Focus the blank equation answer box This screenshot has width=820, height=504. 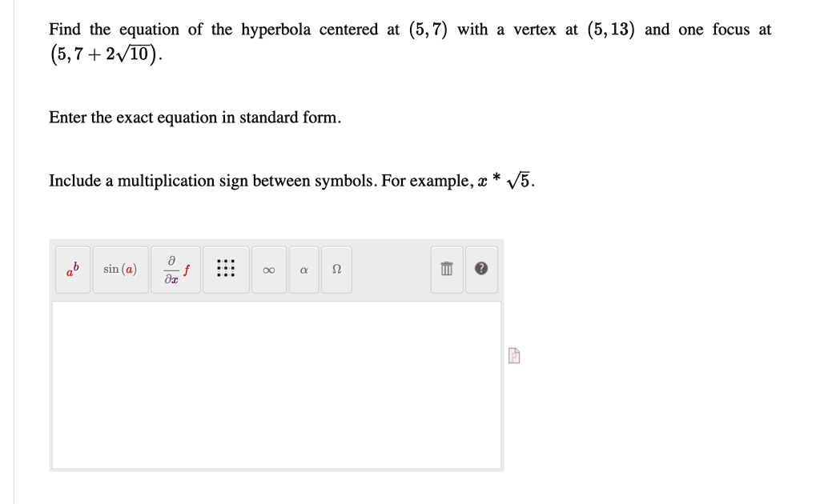(276, 386)
